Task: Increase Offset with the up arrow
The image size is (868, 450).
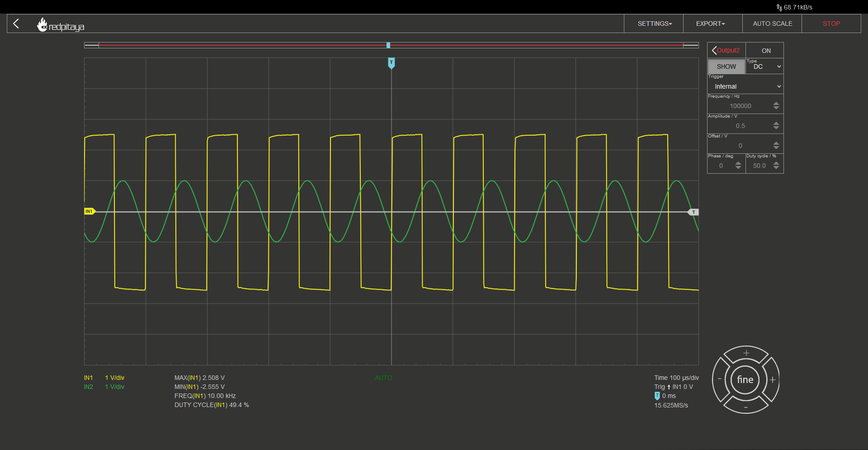Action: pyautogui.click(x=776, y=143)
